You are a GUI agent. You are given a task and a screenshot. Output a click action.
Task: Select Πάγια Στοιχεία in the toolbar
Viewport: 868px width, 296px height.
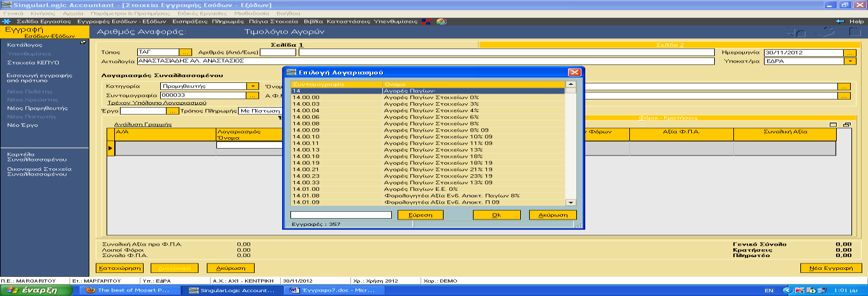pyautogui.click(x=274, y=21)
